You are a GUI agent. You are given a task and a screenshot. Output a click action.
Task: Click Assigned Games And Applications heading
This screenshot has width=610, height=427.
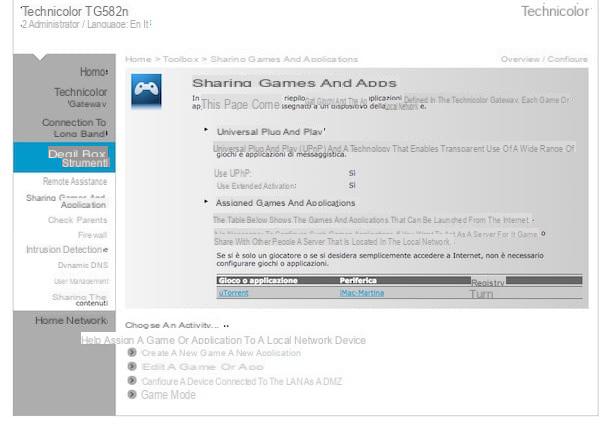286,203
